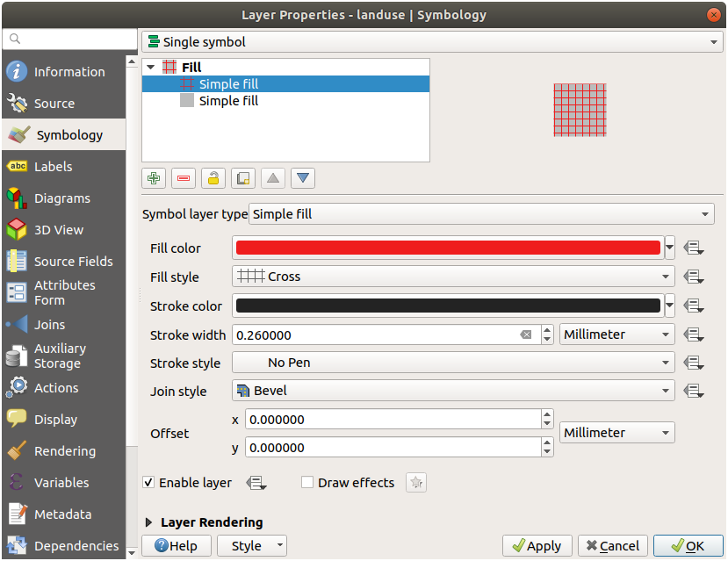Click the red Fill color swatch
The image size is (728, 561).
pos(448,248)
